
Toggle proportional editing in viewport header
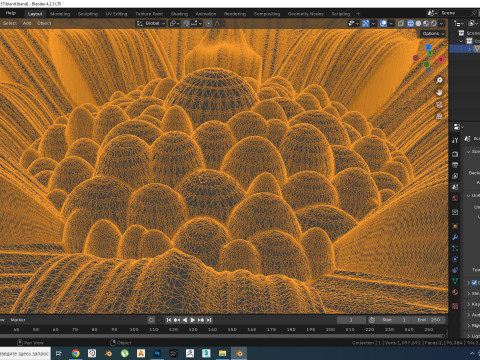tap(209, 23)
